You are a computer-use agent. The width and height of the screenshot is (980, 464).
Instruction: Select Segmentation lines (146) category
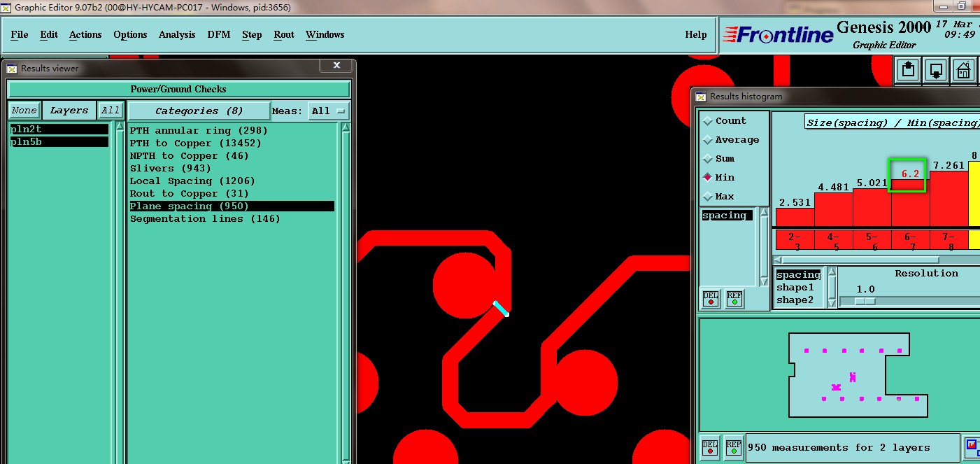coord(205,218)
